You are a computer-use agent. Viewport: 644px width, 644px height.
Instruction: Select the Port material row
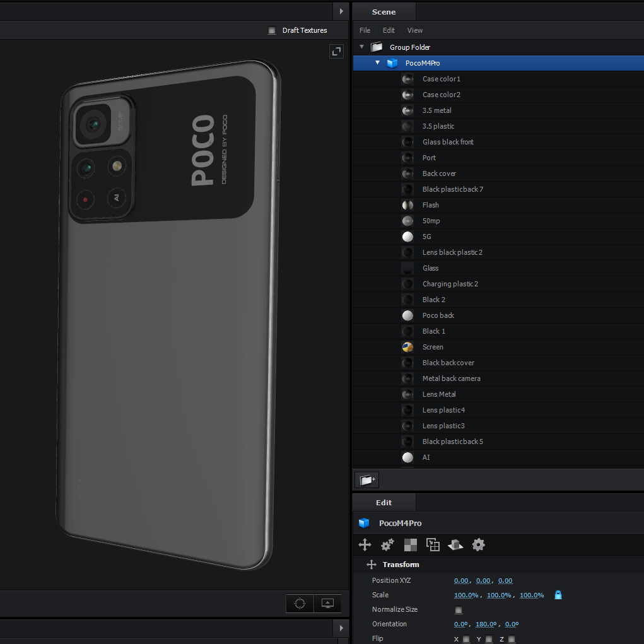[x=498, y=158]
